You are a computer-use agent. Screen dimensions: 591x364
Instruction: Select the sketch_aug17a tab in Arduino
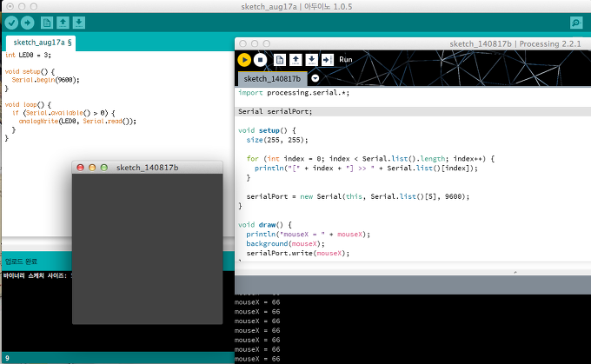pos(41,43)
